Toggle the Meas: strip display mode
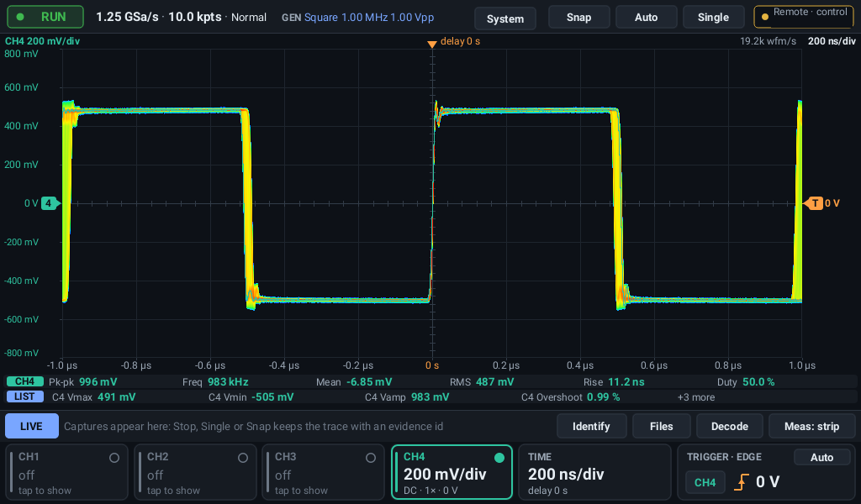 tap(811, 426)
